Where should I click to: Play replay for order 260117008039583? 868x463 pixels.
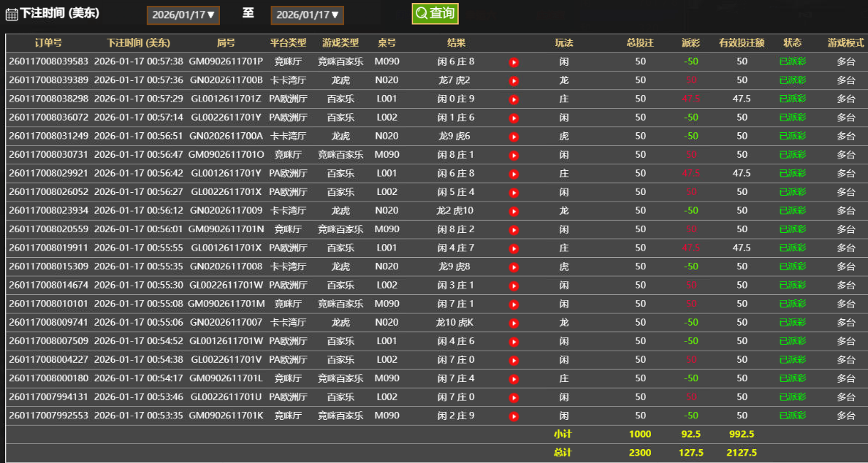(514, 62)
